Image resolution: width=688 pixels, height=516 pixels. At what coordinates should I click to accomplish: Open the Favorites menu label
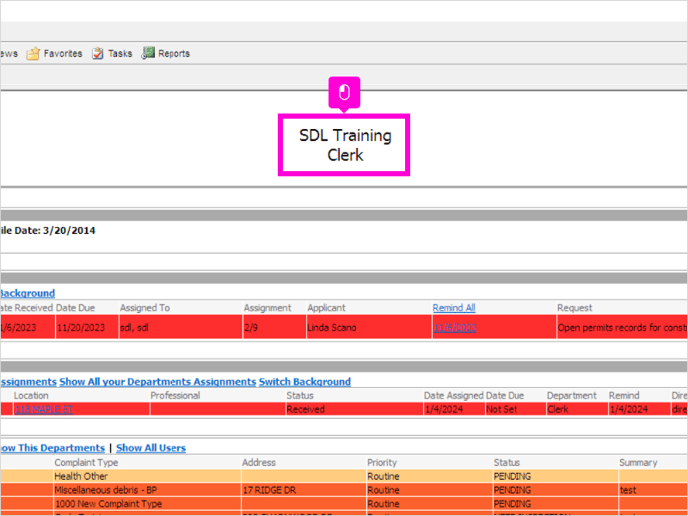pyautogui.click(x=63, y=54)
